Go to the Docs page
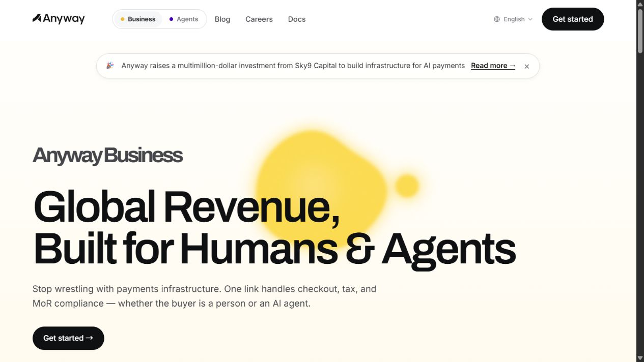Screen dimensions: 644x362 (297, 19)
